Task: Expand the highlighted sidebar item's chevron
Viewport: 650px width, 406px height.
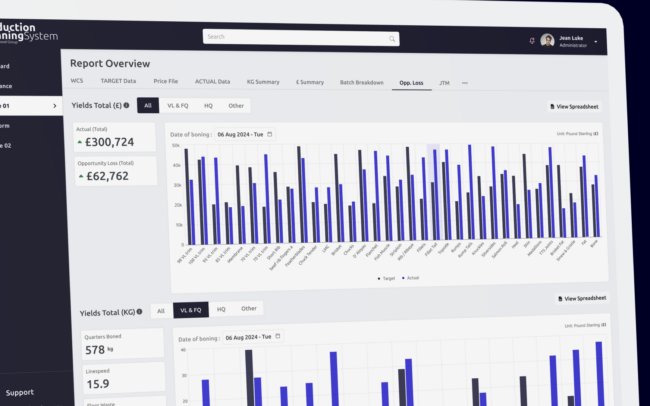Action: [55, 106]
